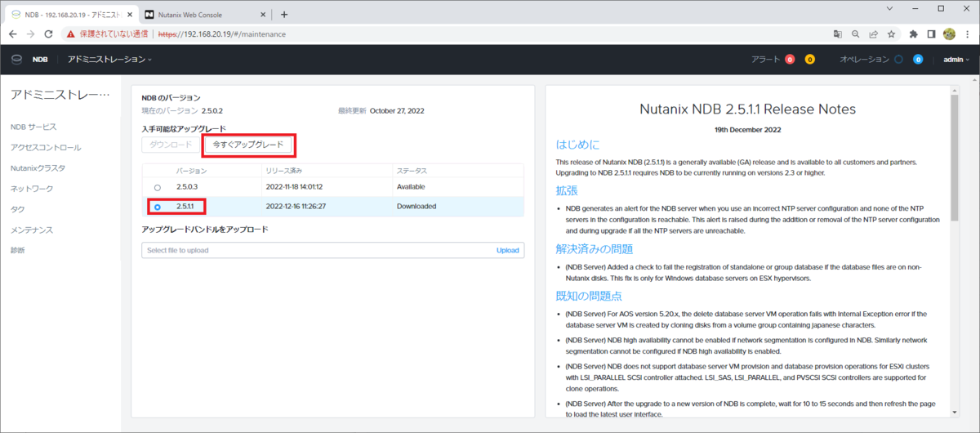Switch to the Nutanix Web Console tab
Viewport: 980px width, 433px height.
point(204,15)
